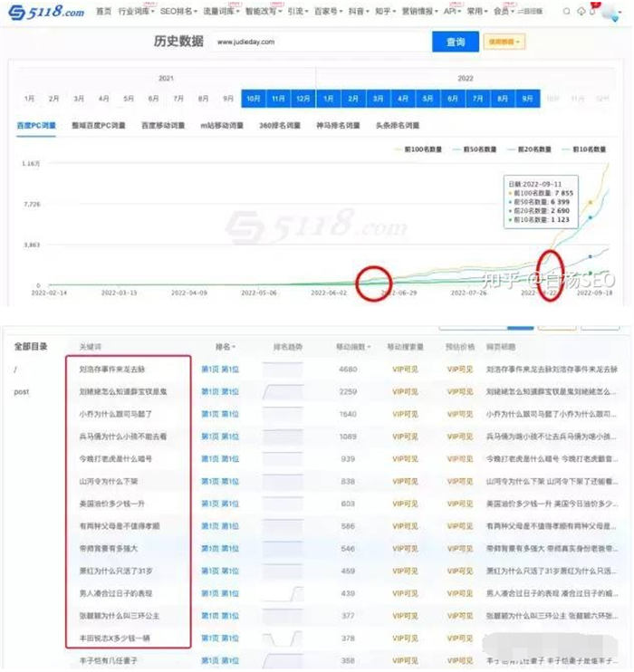Viewport: 634px width, 672px height.
Task: Open 首页 in the top navigation
Action: [x=103, y=11]
